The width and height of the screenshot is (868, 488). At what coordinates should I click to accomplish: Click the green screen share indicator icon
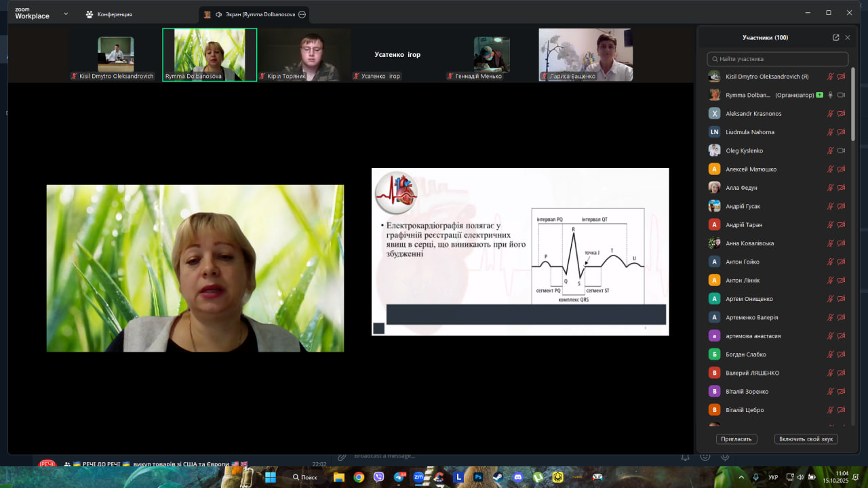(x=820, y=95)
